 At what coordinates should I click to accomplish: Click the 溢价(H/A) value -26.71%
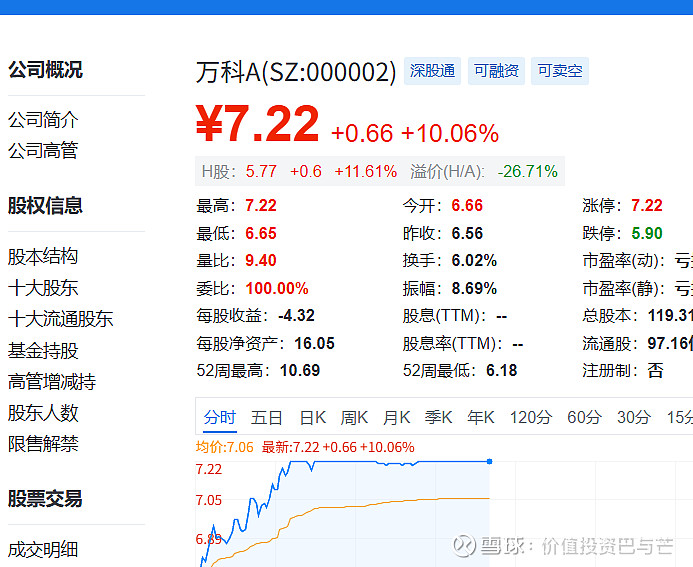528,171
